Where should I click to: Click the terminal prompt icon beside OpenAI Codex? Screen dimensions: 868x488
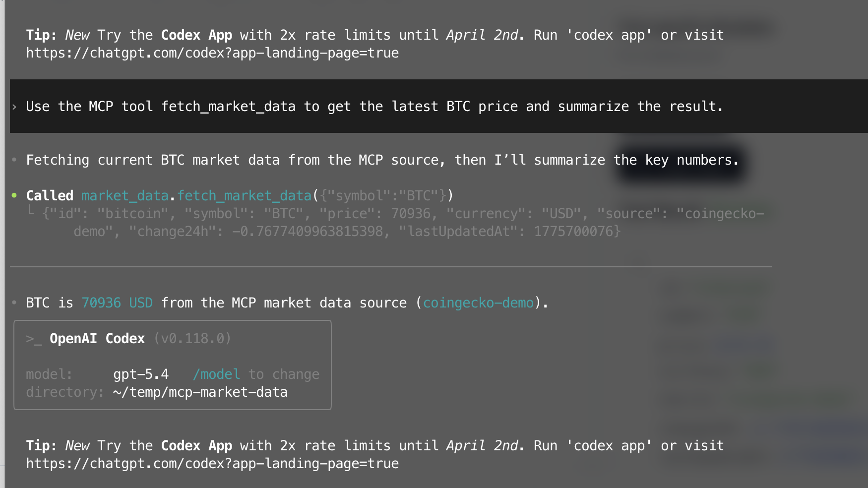33,339
